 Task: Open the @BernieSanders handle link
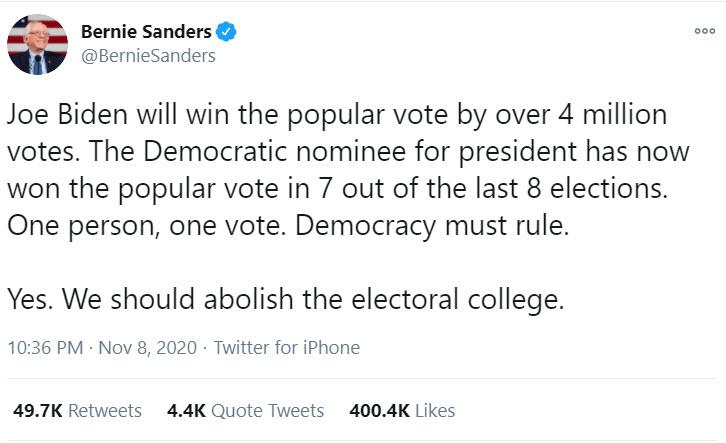(148, 56)
